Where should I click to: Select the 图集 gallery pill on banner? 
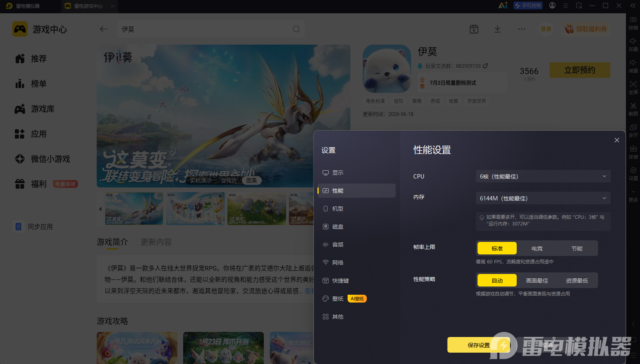click(x=252, y=180)
